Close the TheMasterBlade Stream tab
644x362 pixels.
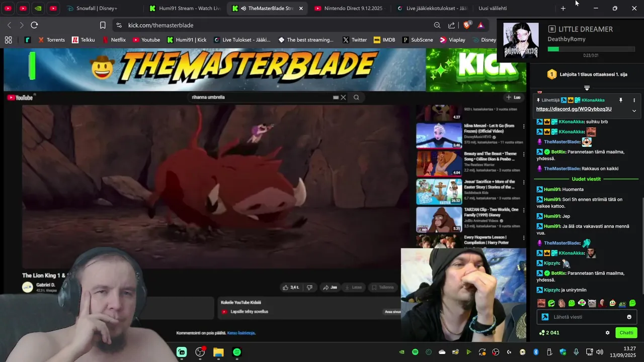tap(301, 9)
